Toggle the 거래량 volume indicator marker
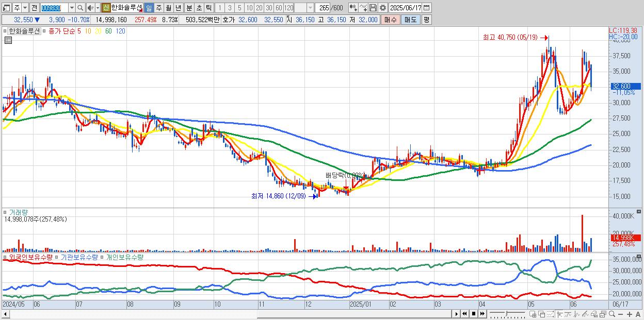This screenshot has height=320, width=644. click(6, 212)
